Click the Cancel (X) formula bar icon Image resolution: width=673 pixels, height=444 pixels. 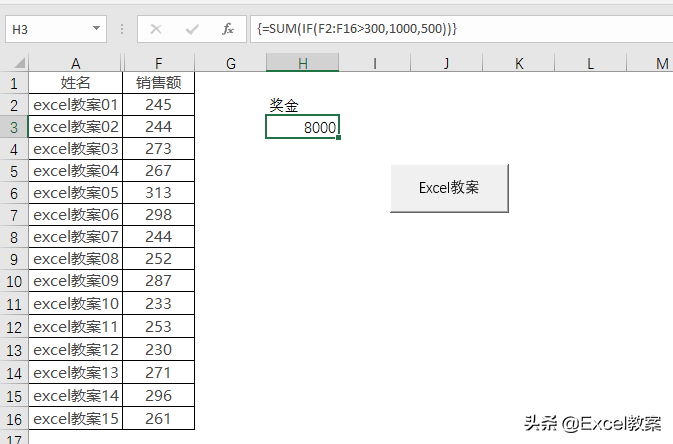pyautogui.click(x=156, y=29)
